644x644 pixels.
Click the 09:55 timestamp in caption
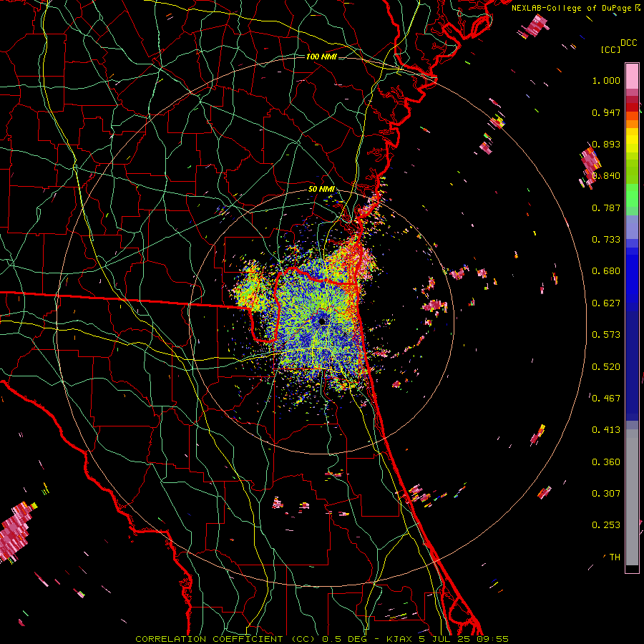click(x=492, y=639)
